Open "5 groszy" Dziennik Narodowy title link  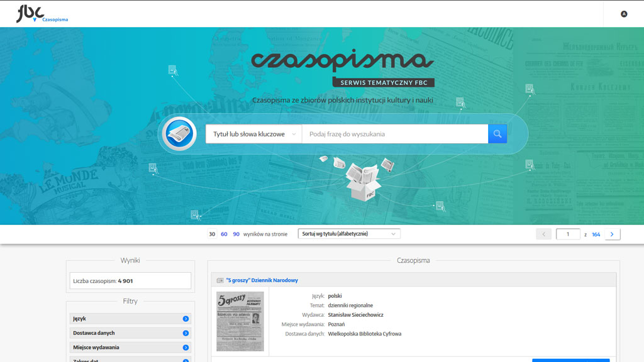[x=262, y=280]
